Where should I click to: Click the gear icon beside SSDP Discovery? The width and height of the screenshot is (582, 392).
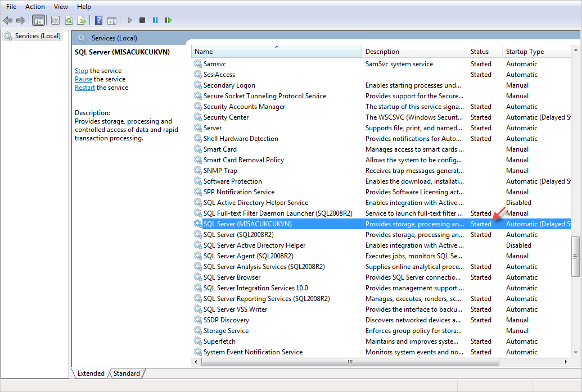(198, 320)
